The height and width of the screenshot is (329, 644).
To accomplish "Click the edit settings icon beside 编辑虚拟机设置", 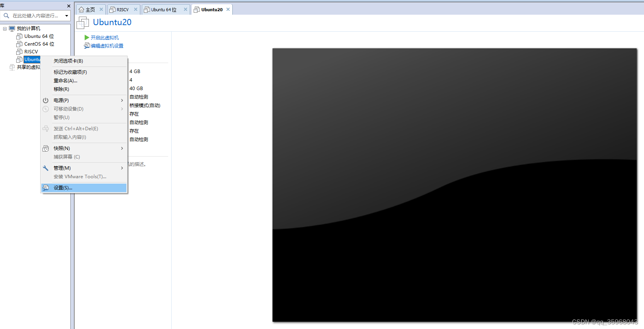I will pyautogui.click(x=87, y=46).
